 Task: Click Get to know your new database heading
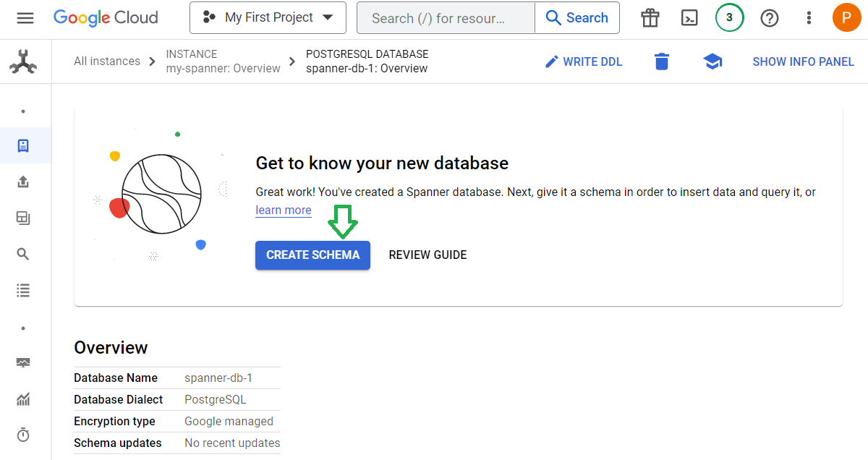382,163
